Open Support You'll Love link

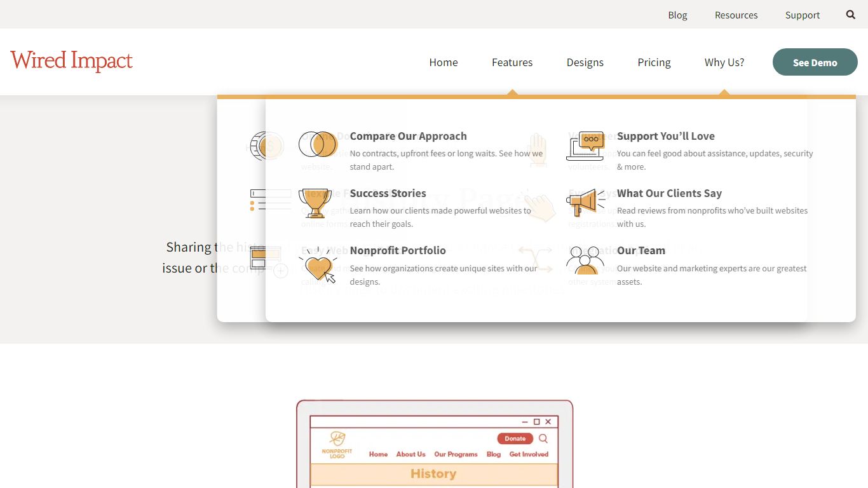pos(666,136)
